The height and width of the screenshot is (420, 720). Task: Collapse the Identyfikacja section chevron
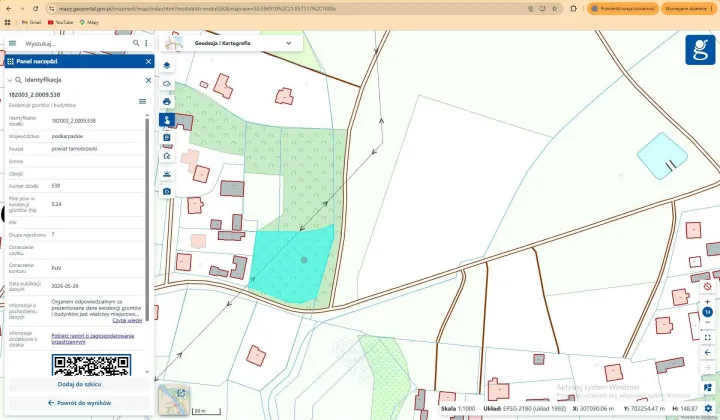pyautogui.click(x=10, y=80)
